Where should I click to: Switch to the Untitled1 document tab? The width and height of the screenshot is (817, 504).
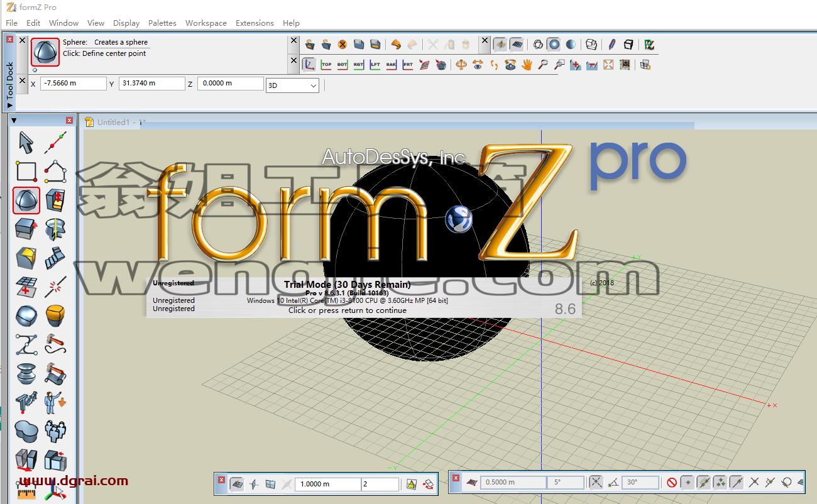[115, 122]
